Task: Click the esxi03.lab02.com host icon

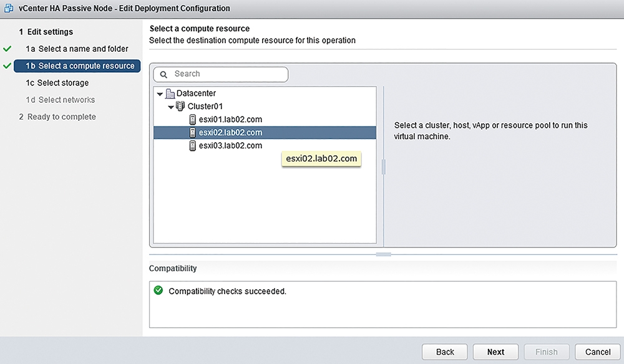Action: (x=193, y=146)
